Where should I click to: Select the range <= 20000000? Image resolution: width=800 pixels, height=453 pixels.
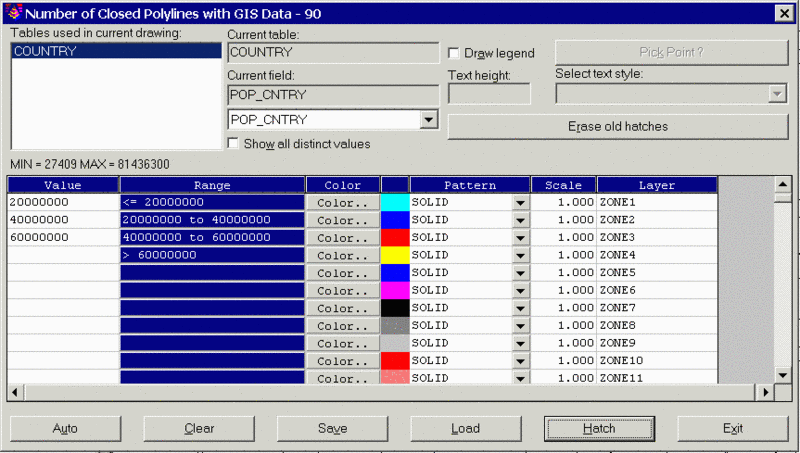[212, 203]
